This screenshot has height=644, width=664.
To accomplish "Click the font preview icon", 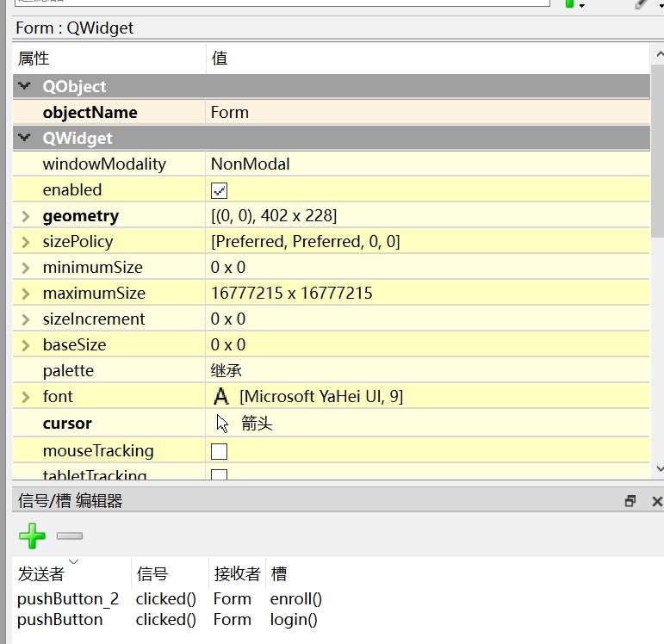I will [x=221, y=396].
